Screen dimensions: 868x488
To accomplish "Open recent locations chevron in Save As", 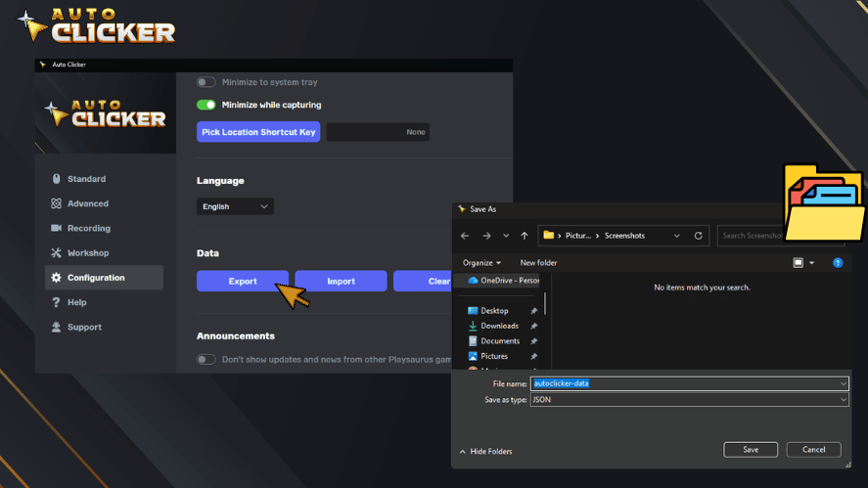I will (505, 236).
